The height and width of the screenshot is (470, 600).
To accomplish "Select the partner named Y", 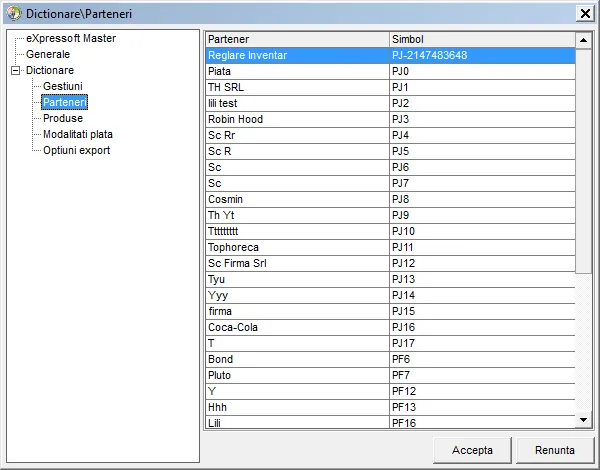I will click(x=297, y=392).
